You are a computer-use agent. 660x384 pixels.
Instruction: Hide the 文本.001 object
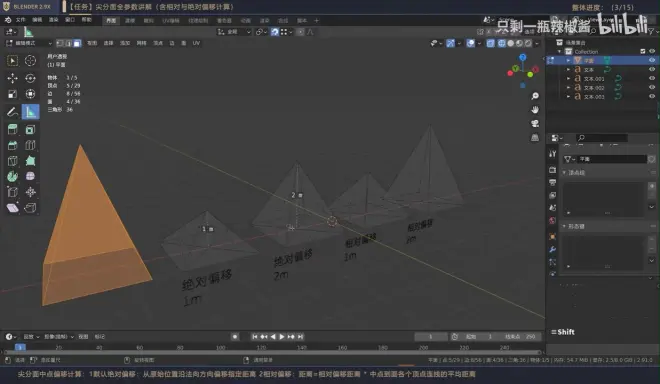click(652, 78)
